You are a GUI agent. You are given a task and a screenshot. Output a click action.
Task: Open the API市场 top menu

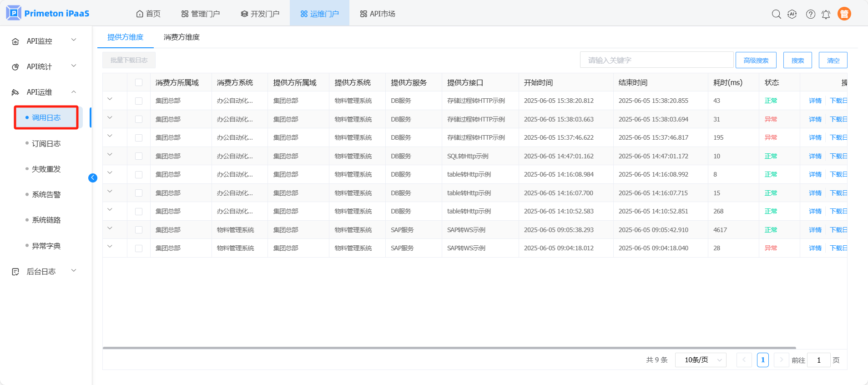[377, 14]
